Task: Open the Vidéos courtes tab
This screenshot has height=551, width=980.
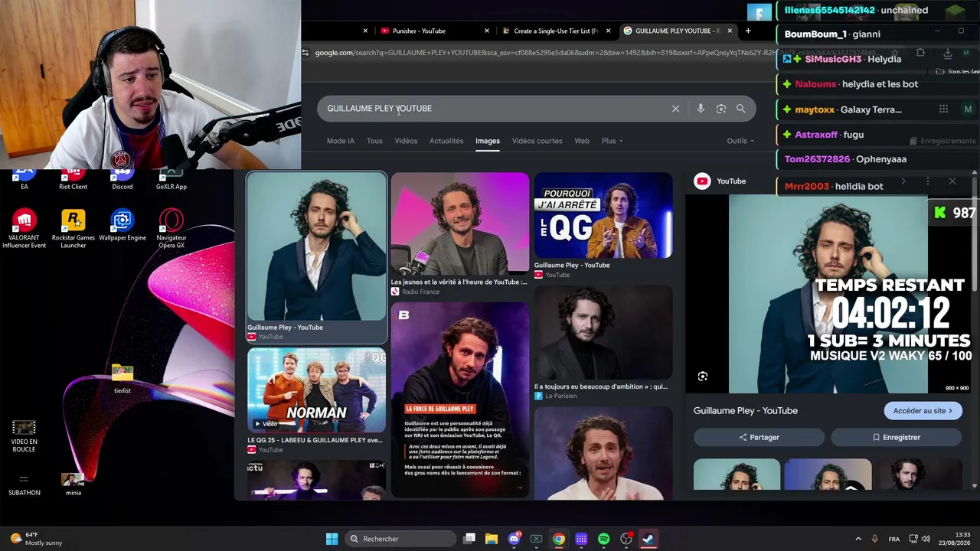Action: (537, 141)
